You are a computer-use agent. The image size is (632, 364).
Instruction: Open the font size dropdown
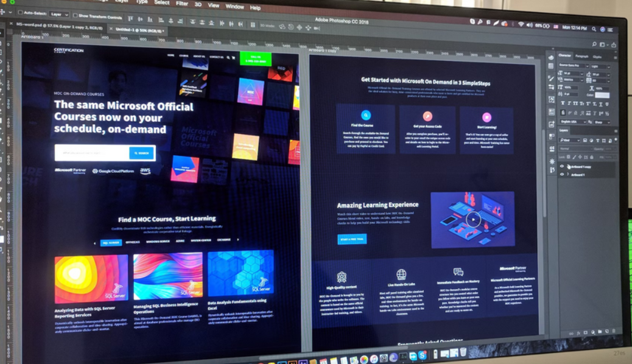[x=573, y=74]
